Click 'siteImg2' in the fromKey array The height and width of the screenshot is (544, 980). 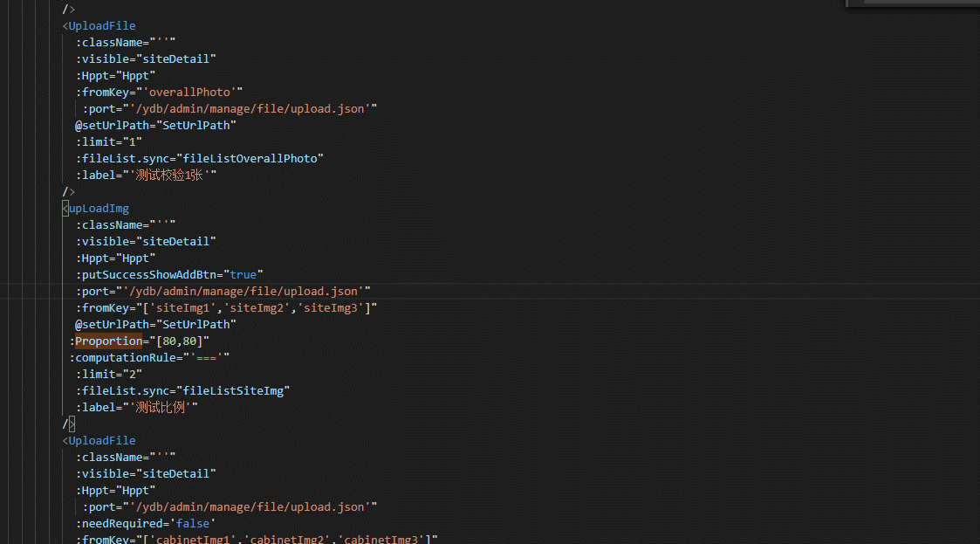[x=257, y=307]
